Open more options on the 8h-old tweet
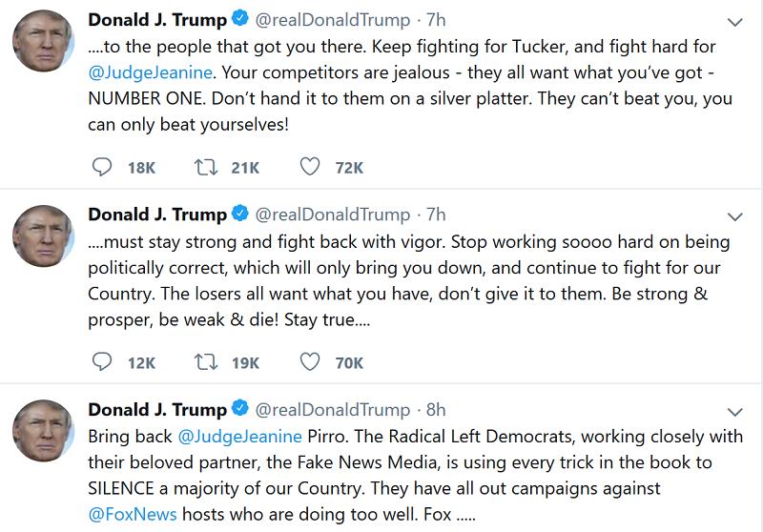The height and width of the screenshot is (532, 763). coord(735,410)
